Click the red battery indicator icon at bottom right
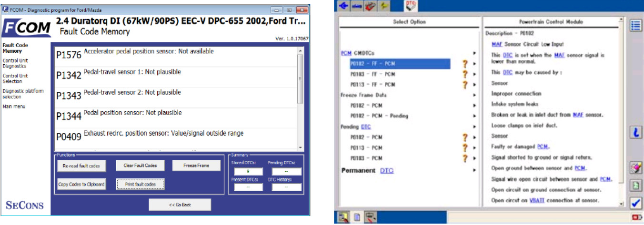The image size is (644, 225). click(636, 218)
